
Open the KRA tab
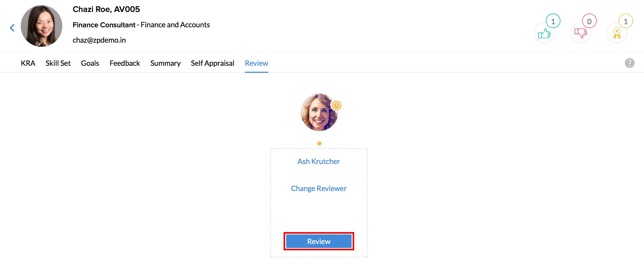[x=28, y=63]
